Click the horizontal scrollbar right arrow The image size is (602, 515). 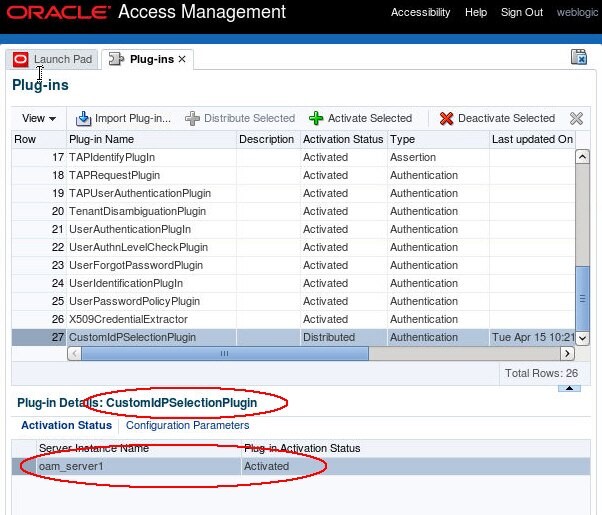[567, 353]
